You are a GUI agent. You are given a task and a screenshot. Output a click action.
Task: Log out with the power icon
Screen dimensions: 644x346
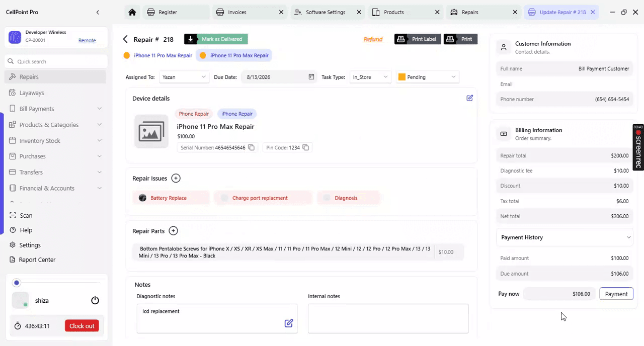click(95, 300)
